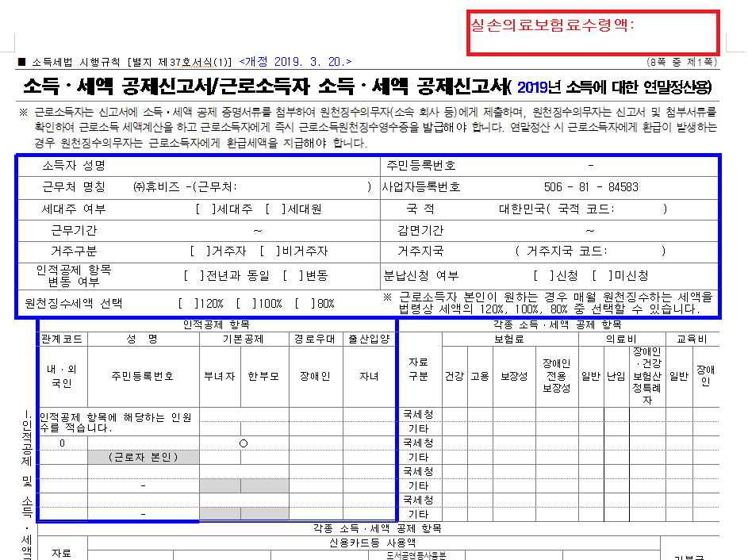Select the 비거주자 checkbox
This screenshot has width=748, height=560.
tap(270, 251)
